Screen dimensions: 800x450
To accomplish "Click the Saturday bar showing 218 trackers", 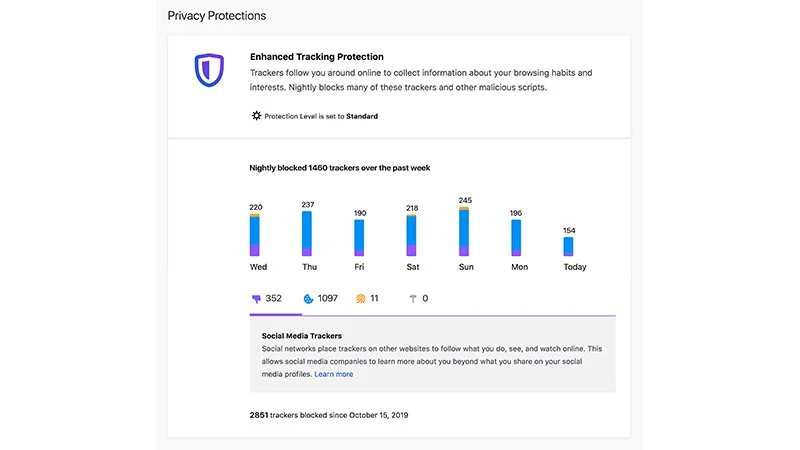I will [411, 235].
